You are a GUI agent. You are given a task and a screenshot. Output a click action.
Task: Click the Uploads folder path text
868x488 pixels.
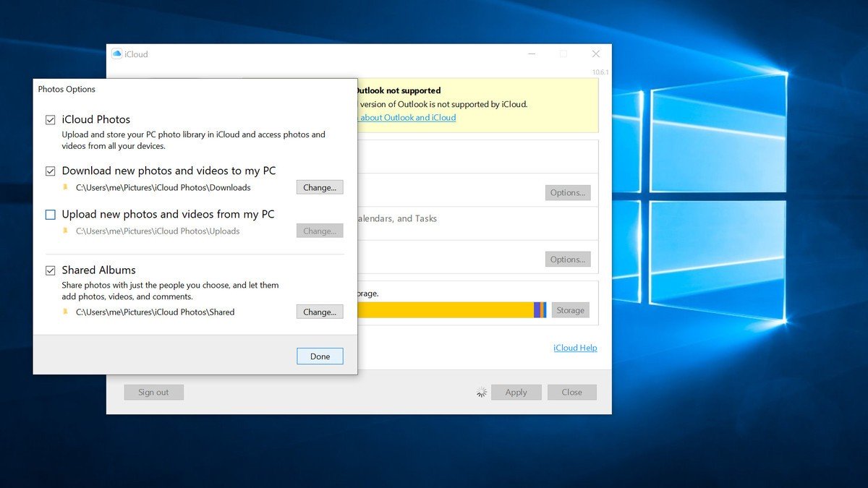point(158,231)
